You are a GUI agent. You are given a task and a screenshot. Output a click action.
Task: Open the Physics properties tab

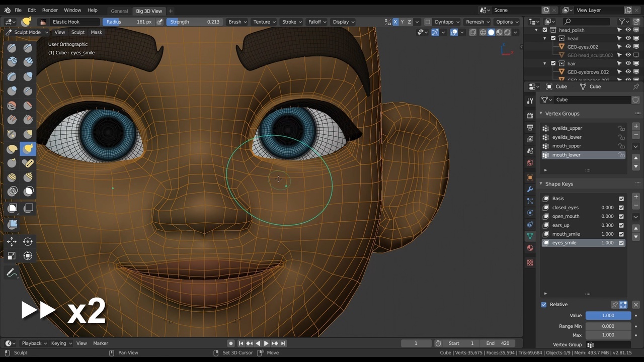530,212
